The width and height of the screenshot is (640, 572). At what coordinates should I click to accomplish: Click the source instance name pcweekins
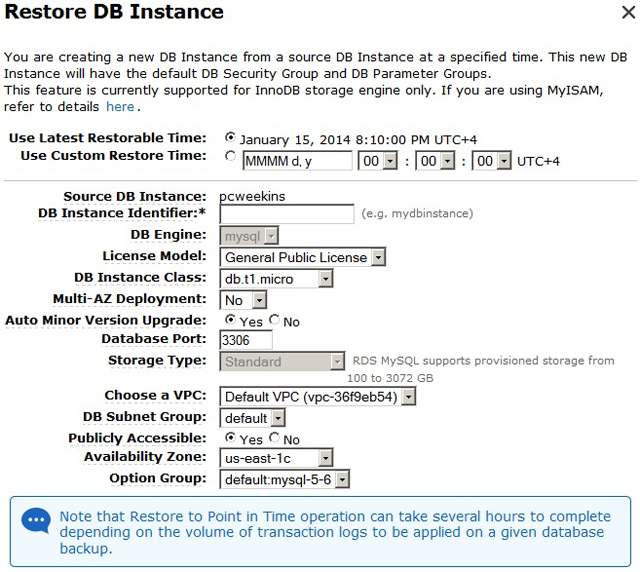click(x=252, y=196)
